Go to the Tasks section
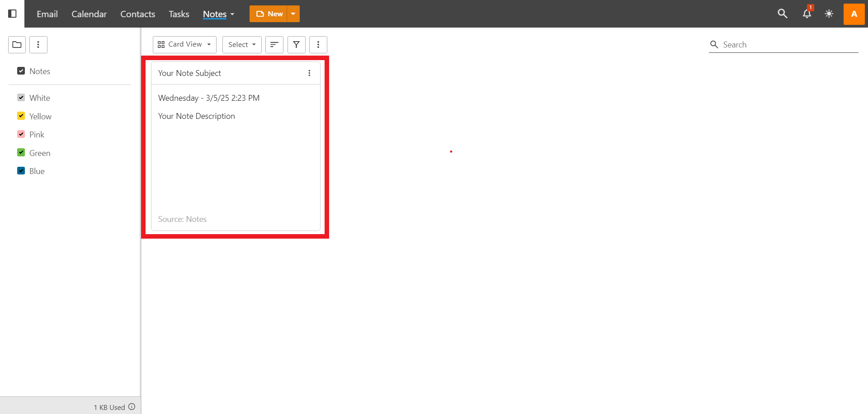The height and width of the screenshot is (414, 868). coord(179,14)
